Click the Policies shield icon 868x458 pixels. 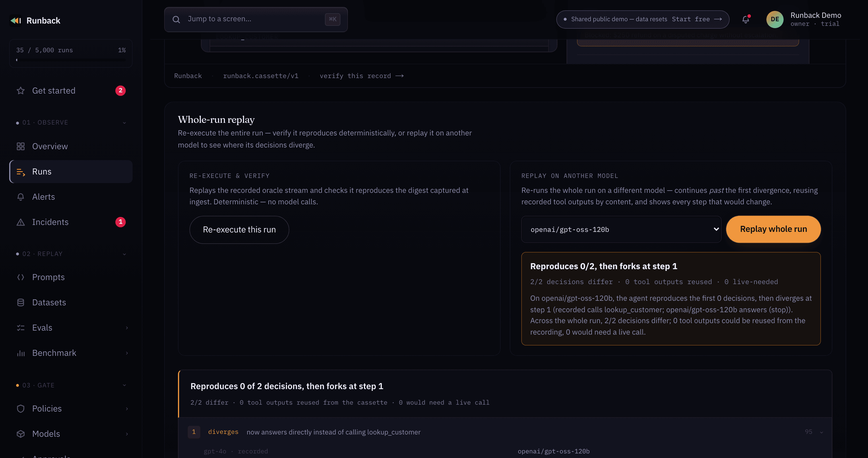tap(21, 408)
